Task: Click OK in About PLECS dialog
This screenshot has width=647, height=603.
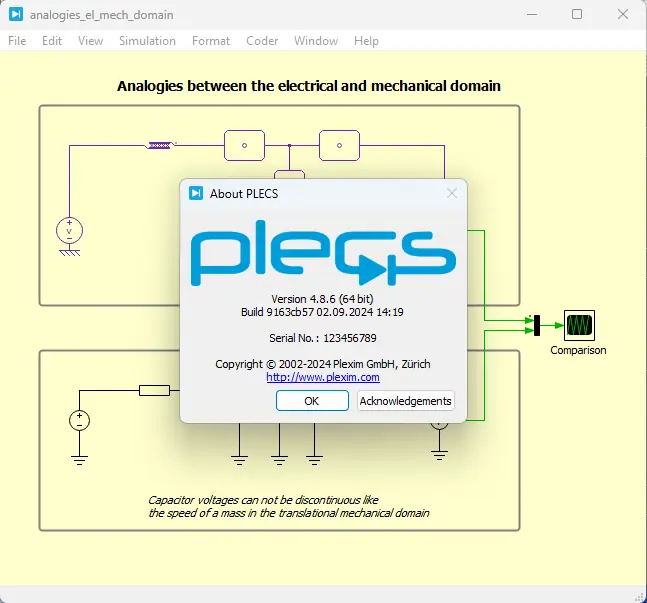Action: pyautogui.click(x=312, y=401)
